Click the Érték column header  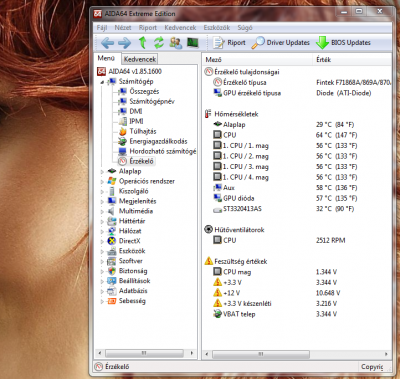pyautogui.click(x=353, y=60)
